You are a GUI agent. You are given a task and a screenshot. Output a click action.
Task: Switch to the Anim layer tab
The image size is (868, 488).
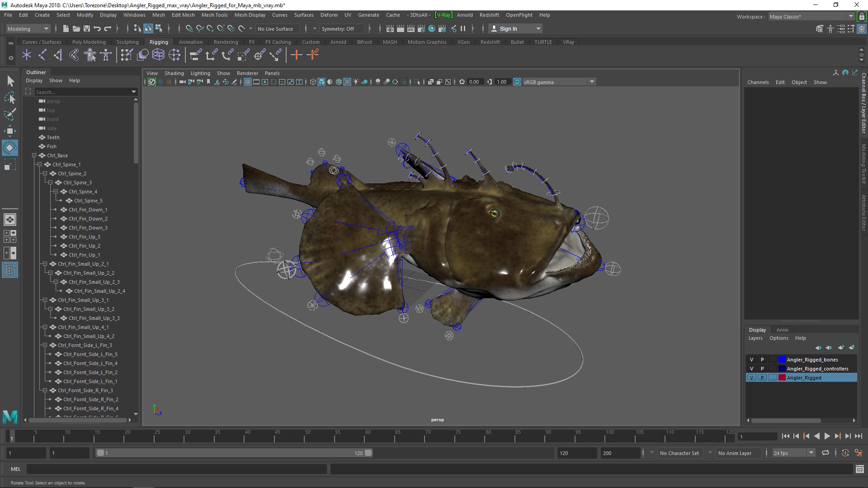coord(782,330)
